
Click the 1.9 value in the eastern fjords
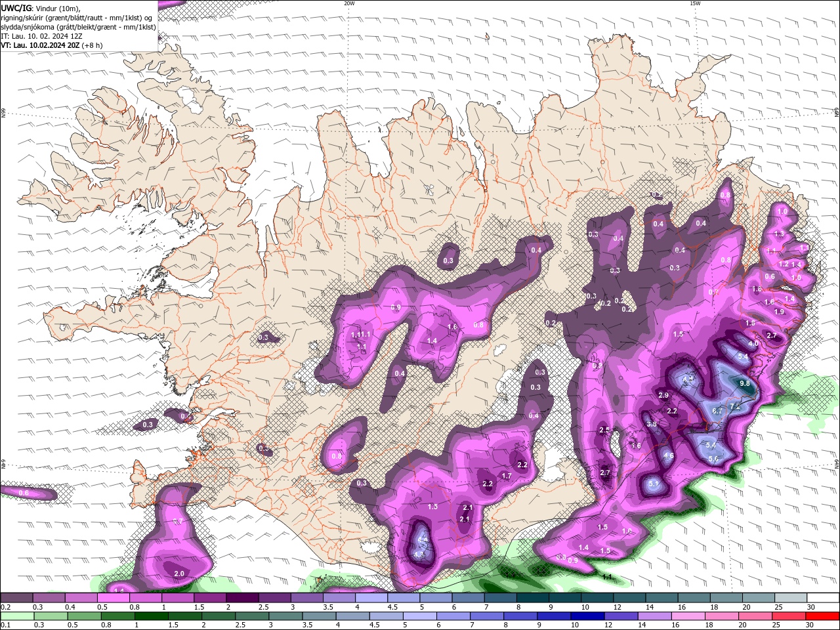(779, 312)
